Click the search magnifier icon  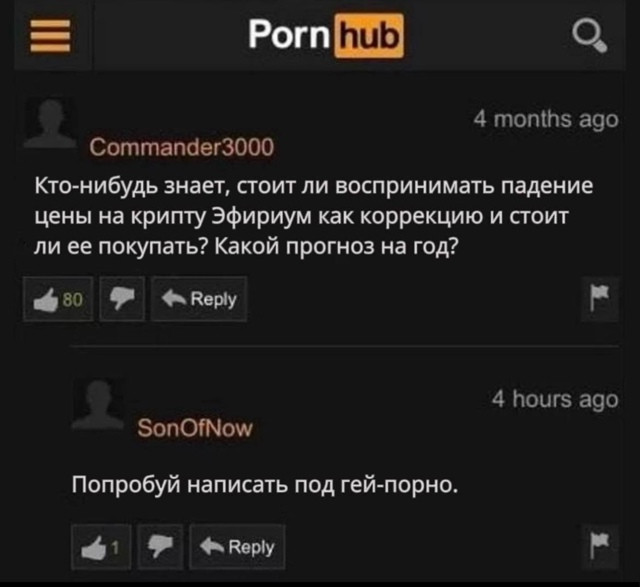tap(589, 36)
